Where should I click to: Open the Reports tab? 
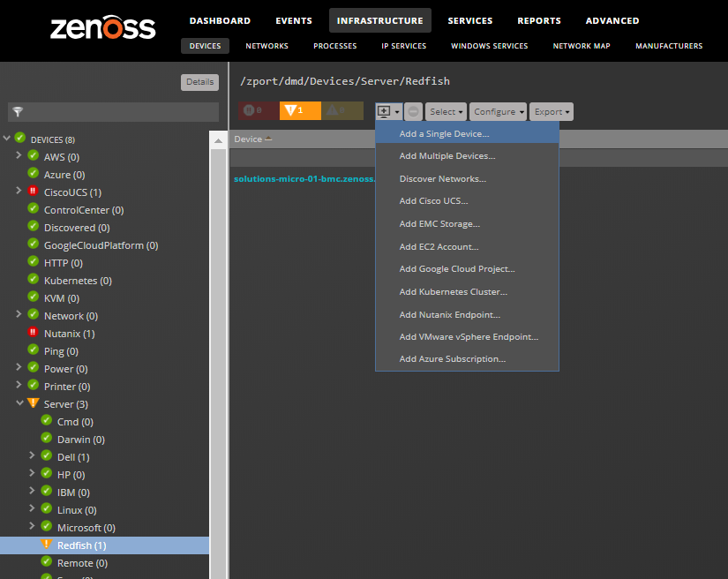pyautogui.click(x=539, y=20)
